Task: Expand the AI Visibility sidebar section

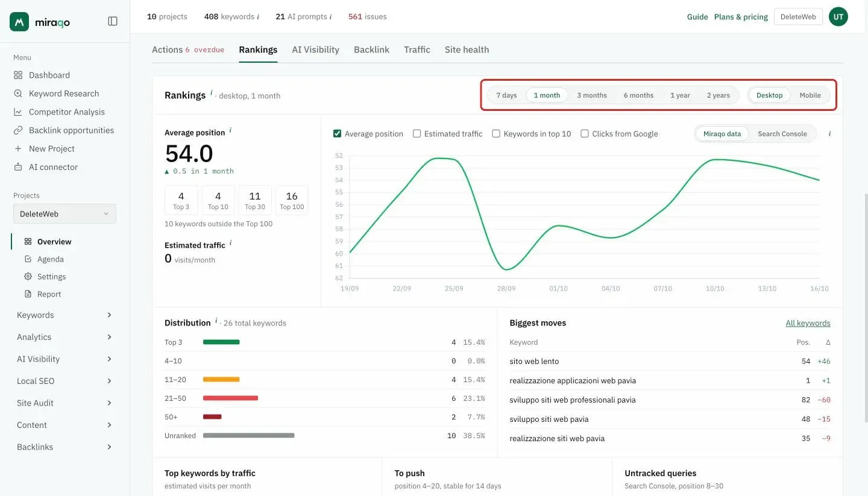Action: pyautogui.click(x=64, y=359)
